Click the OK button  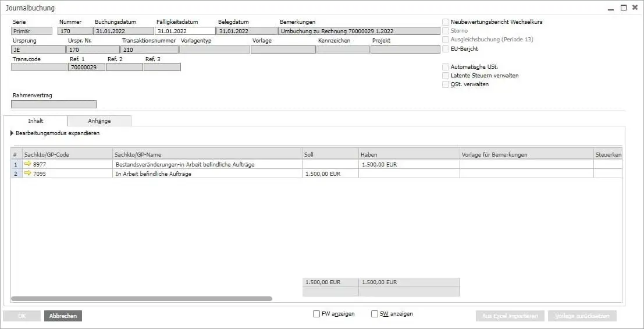(22, 316)
